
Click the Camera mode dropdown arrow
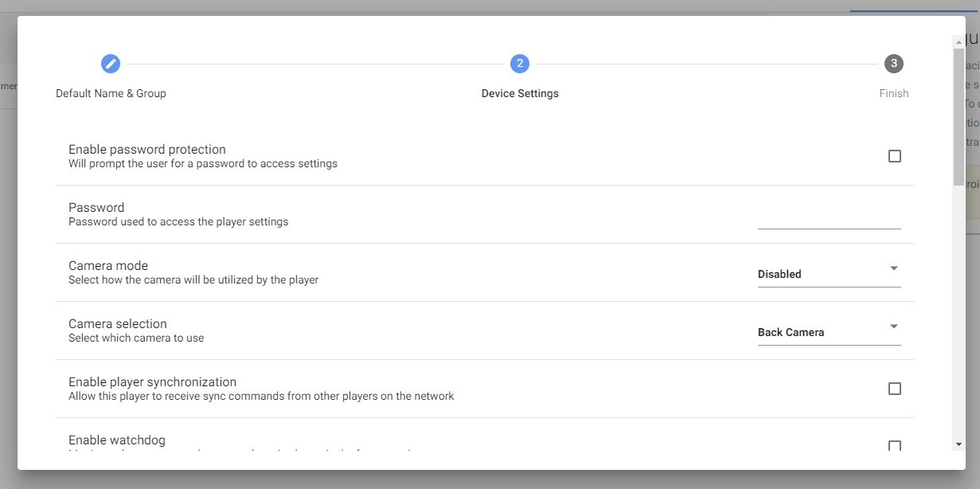[893, 268]
